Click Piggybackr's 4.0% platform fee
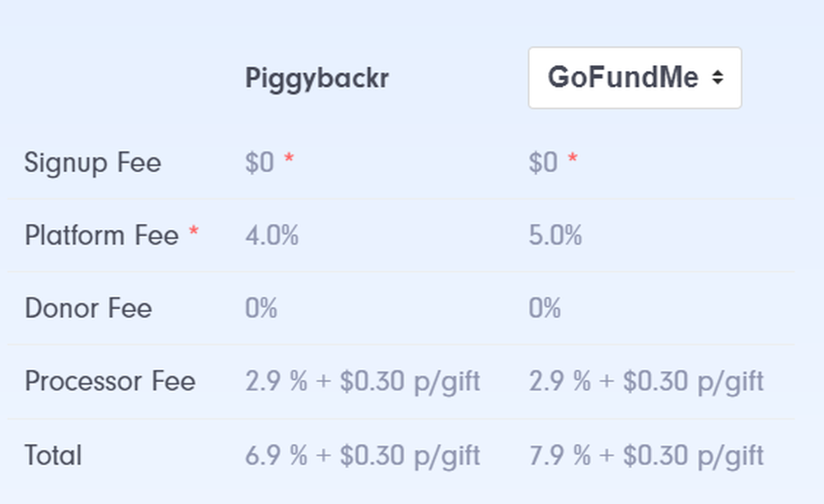The height and width of the screenshot is (504, 824). tap(272, 236)
